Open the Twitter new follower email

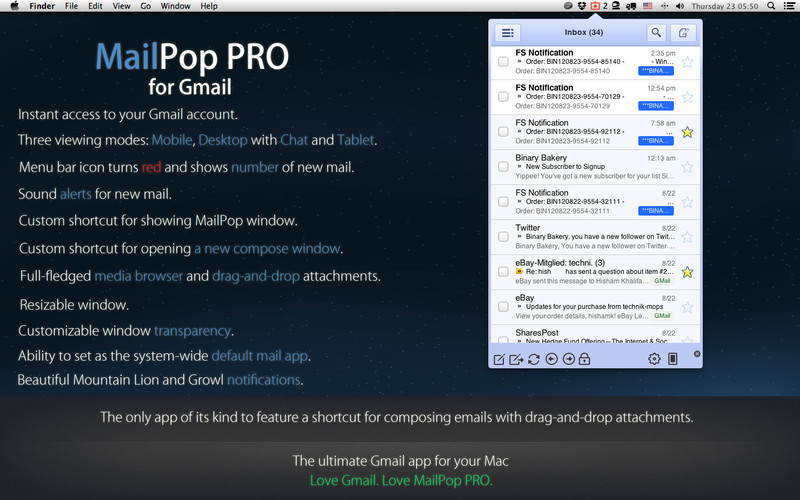click(x=595, y=237)
